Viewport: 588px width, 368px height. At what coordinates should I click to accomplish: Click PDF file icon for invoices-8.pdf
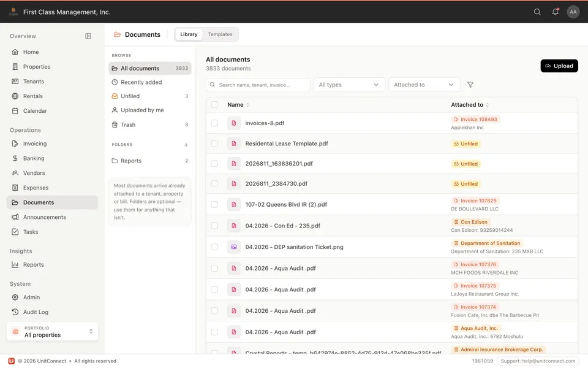(233, 123)
